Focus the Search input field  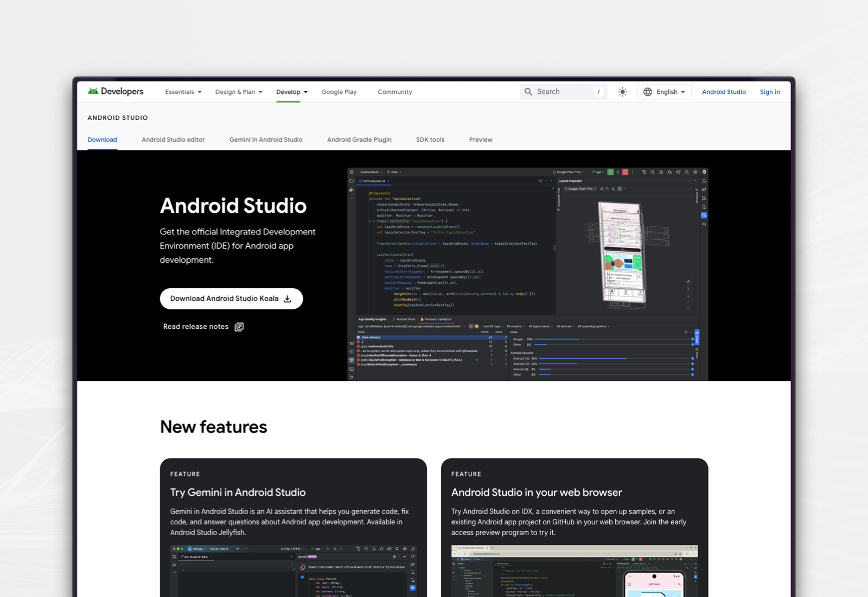(564, 92)
